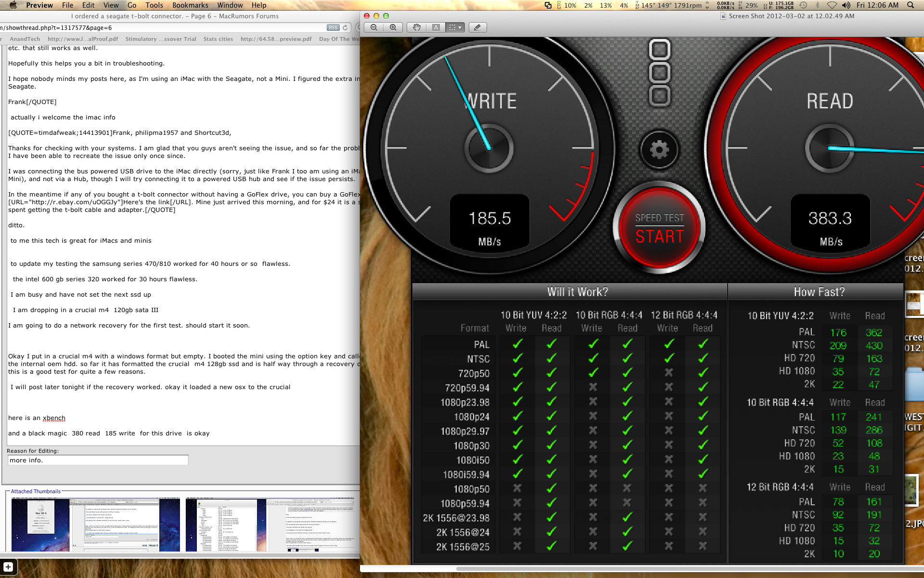924x578 pixels.
Task: Reload the MacRumors forum page
Action: click(345, 27)
